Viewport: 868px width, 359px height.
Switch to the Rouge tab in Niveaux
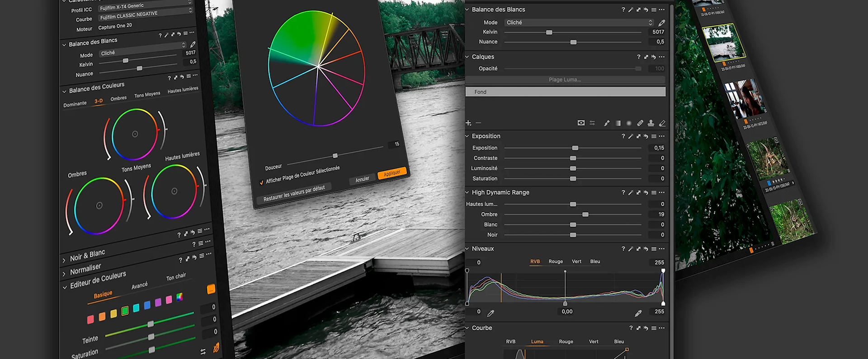556,262
